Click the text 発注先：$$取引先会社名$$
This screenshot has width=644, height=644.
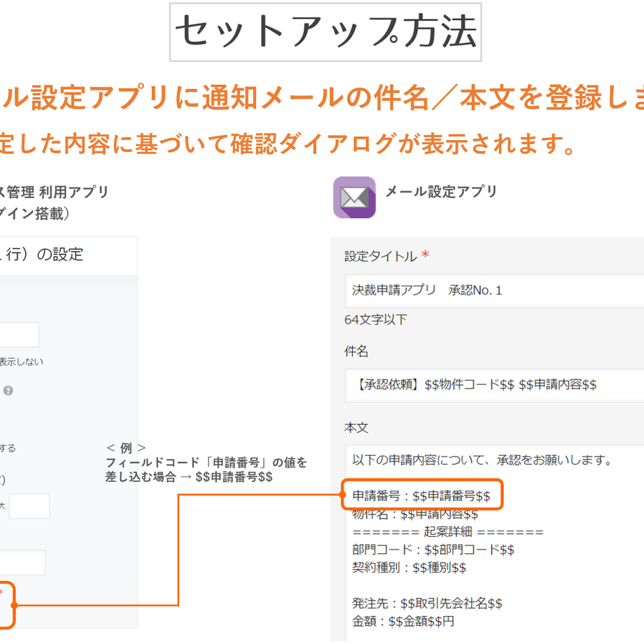pyautogui.click(x=427, y=603)
